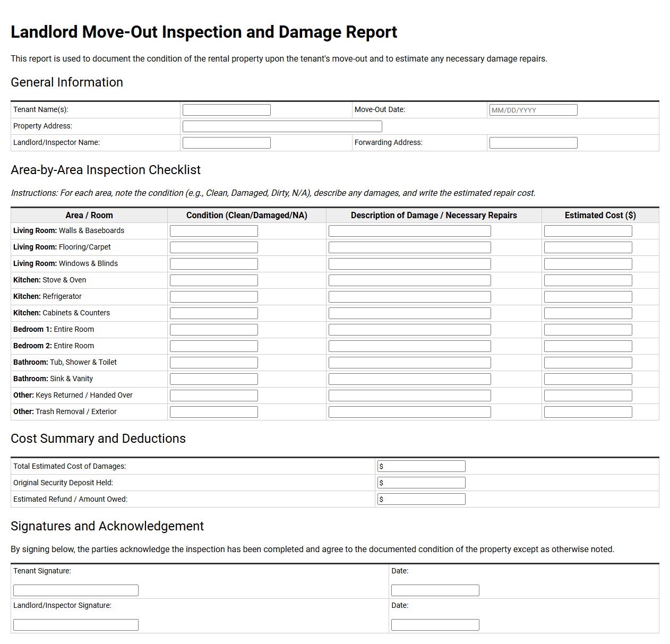
Task: Click Description field for Kitchen Cabinets & Counters
Action: 410,313
